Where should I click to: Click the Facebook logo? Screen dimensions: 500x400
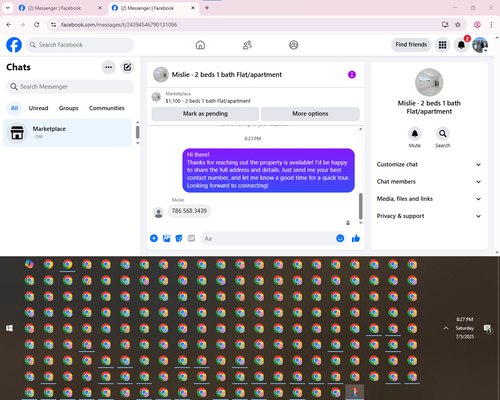14,45
